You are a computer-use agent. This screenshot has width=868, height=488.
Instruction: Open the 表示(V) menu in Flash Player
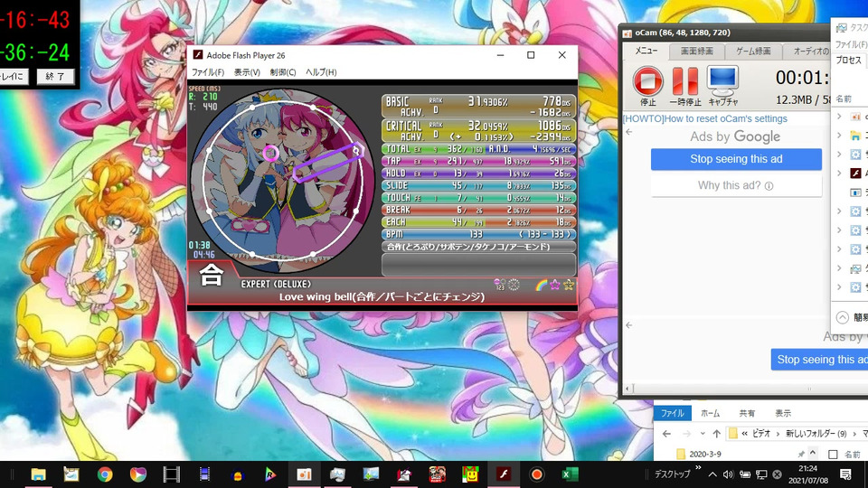(x=247, y=72)
